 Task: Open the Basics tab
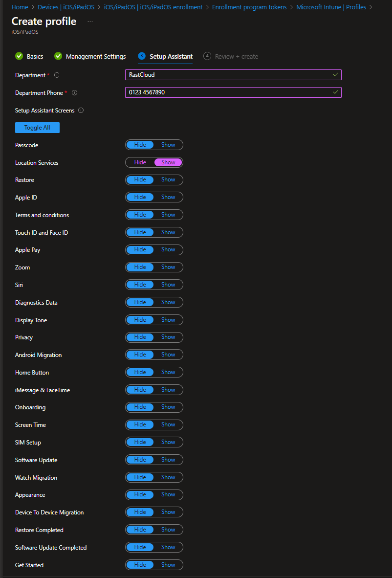tap(35, 57)
